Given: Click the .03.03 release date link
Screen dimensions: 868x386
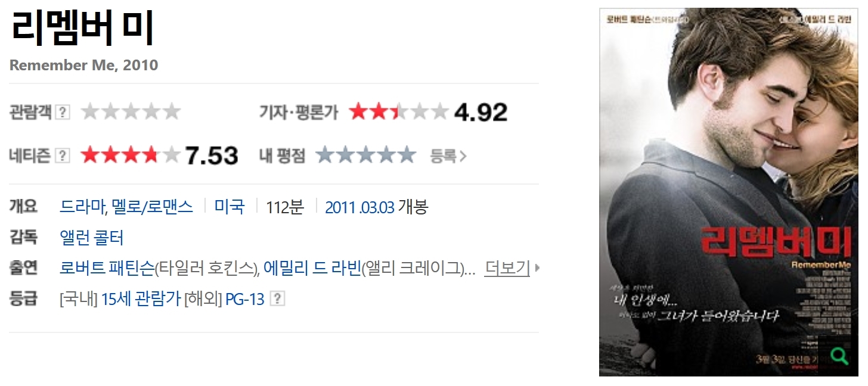Looking at the screenshot, I should click(377, 208).
